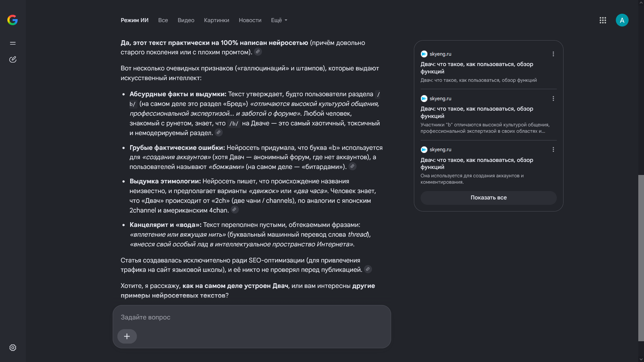Open options menu for first skyeng.ru result

553,54
